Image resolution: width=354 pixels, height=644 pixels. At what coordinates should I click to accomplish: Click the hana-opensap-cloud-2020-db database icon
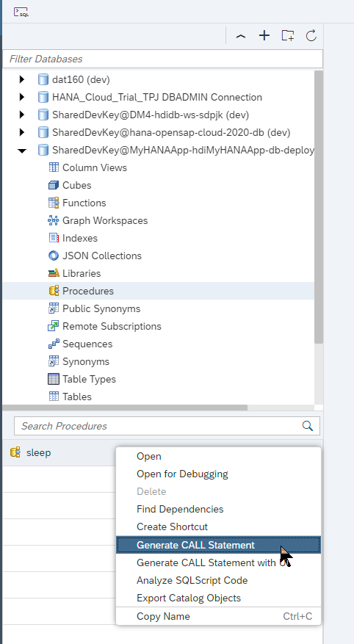coord(43,132)
